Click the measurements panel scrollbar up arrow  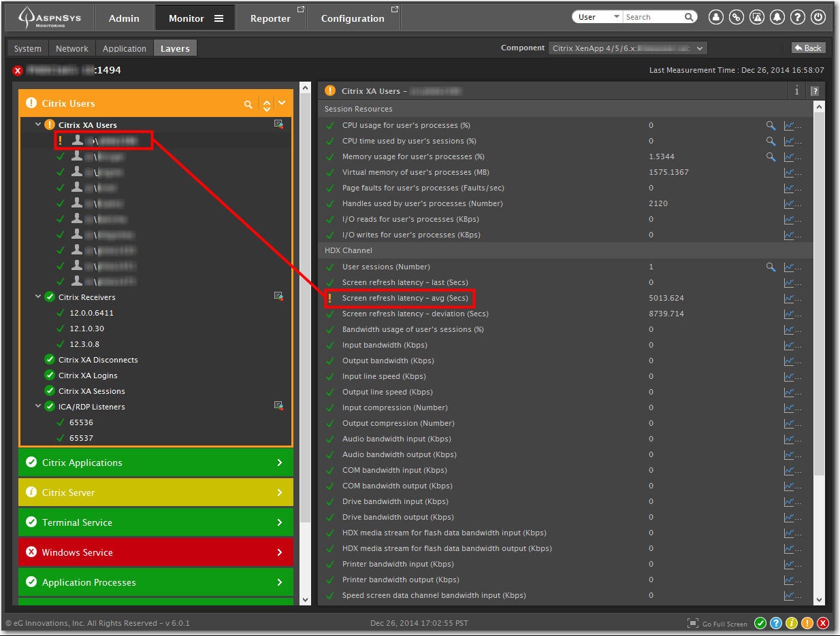820,107
